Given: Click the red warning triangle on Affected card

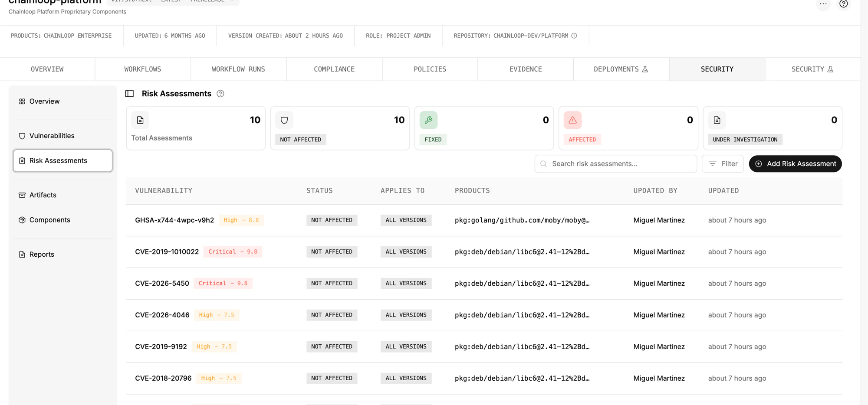Looking at the screenshot, I should 572,120.
